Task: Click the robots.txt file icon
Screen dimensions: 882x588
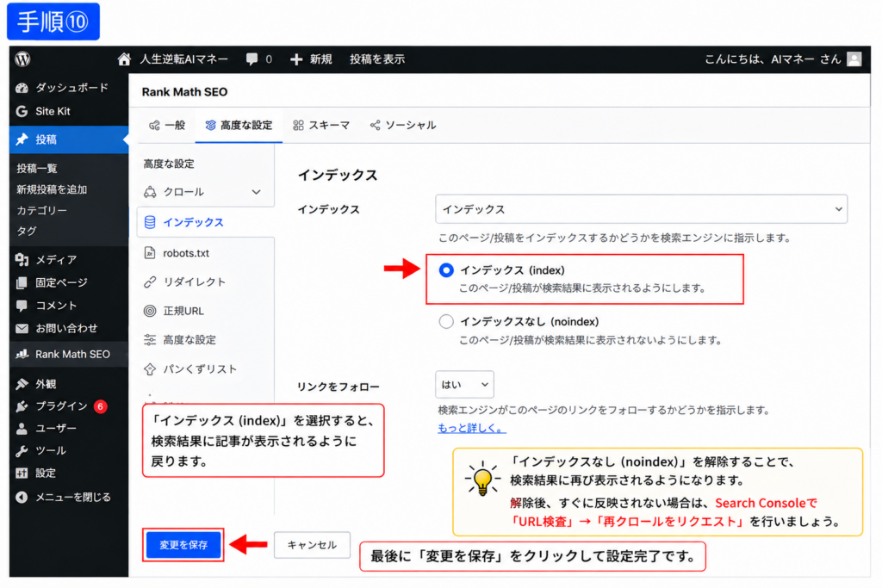Action: coord(150,253)
